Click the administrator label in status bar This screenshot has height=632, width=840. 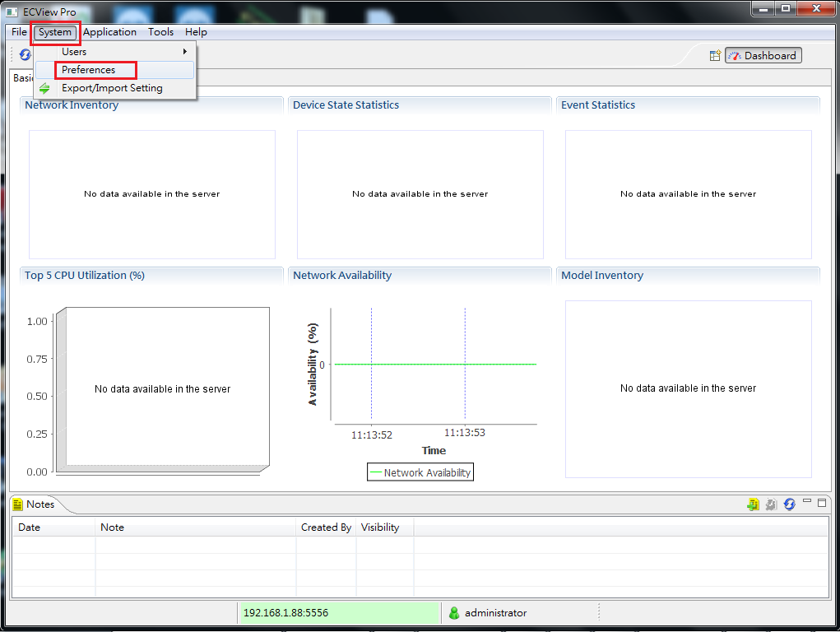point(495,613)
